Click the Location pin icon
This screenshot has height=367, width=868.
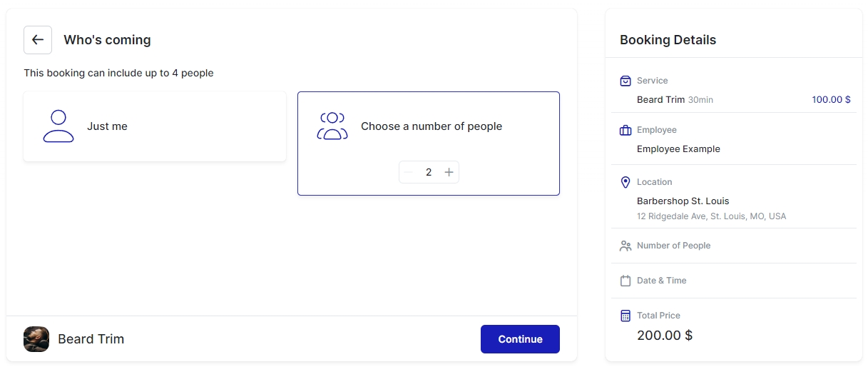click(626, 182)
